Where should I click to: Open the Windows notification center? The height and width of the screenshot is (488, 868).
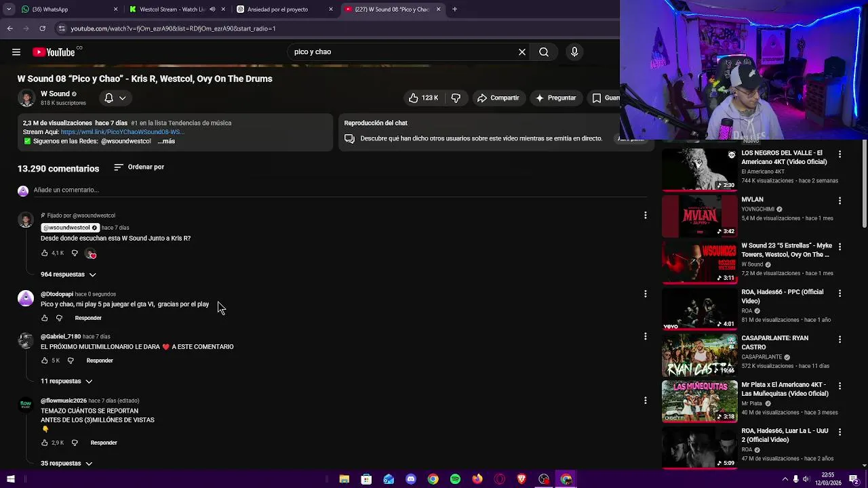853,479
